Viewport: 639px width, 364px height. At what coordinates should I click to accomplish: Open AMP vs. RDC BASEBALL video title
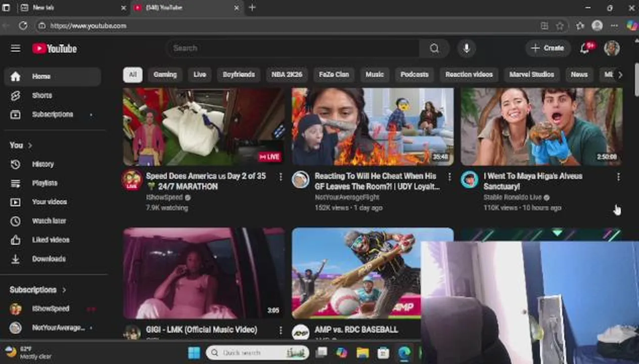[356, 330]
